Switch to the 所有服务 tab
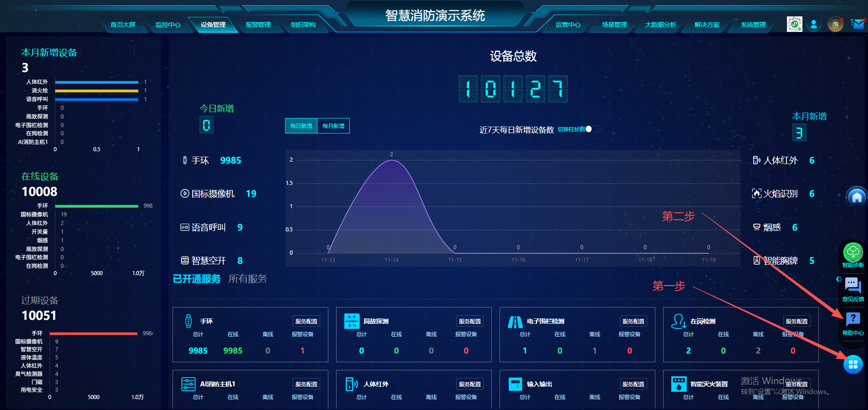This screenshot has height=410, width=868. point(248,279)
